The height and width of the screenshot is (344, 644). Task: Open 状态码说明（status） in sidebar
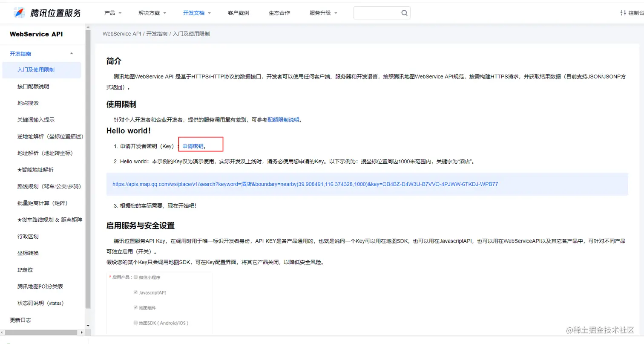40,303
